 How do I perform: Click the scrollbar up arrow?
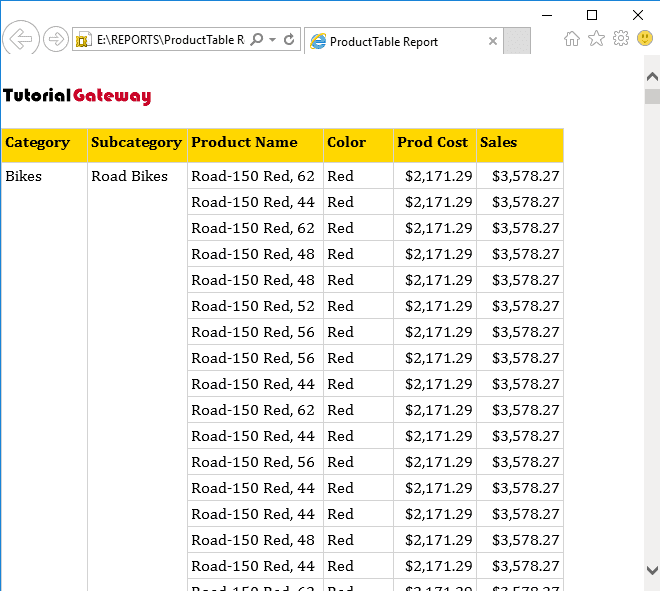coord(652,77)
